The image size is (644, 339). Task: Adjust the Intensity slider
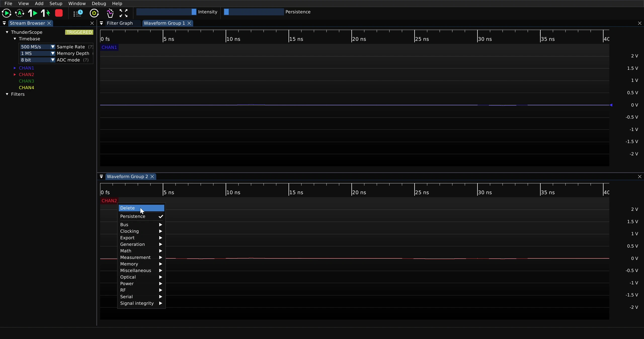(x=166, y=12)
